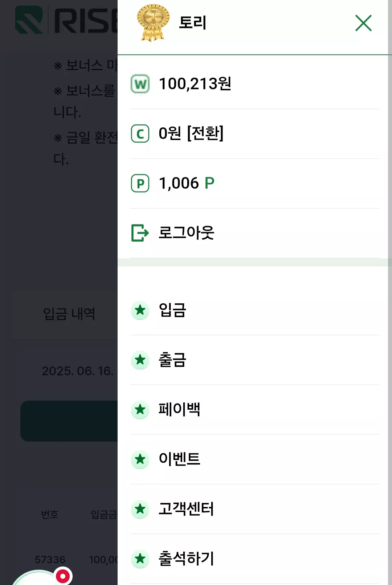Viewport: 392px width, 585px height.
Task: Close the side menu with X icon
Action: click(363, 23)
